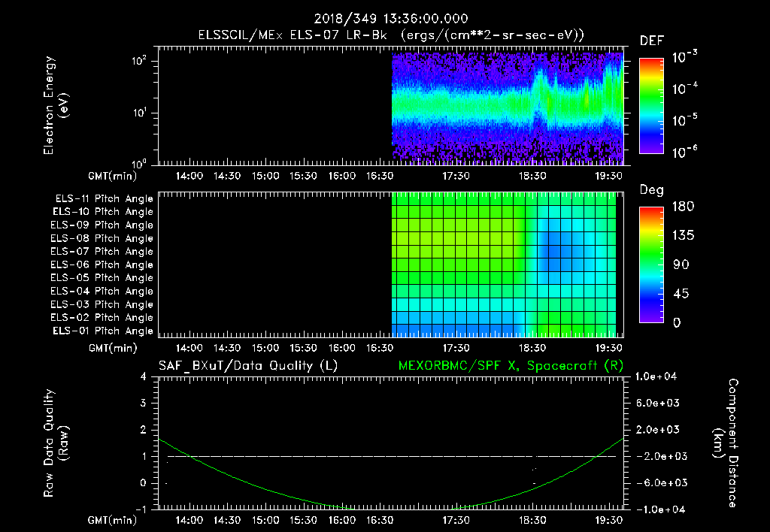Image resolution: width=770 pixels, height=532 pixels.
Task: Click the 45 degree scale label
Action: point(681,294)
